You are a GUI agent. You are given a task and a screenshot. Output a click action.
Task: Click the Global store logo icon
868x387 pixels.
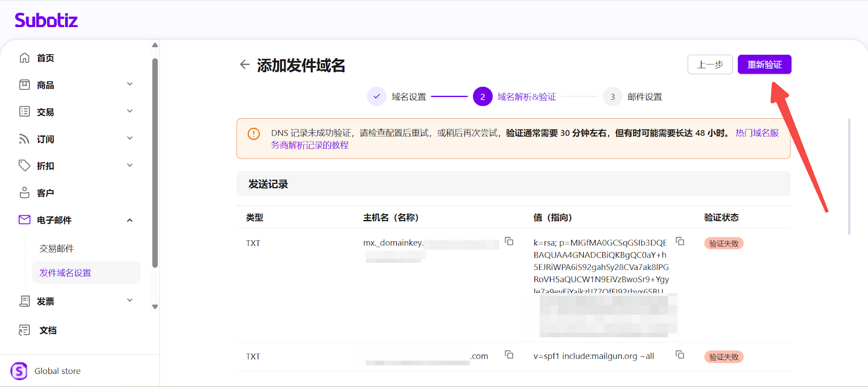click(x=19, y=371)
